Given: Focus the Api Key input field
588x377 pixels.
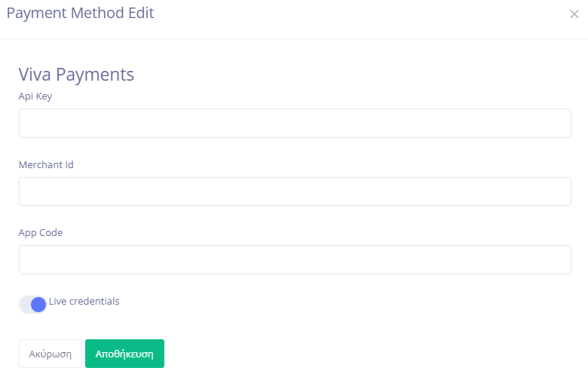Looking at the screenshot, I should (x=295, y=124).
